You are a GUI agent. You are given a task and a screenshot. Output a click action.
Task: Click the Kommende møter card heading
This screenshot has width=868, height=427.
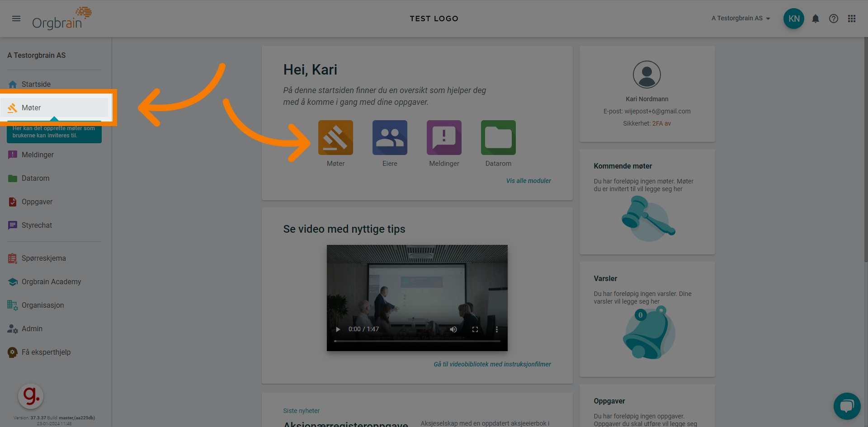623,166
